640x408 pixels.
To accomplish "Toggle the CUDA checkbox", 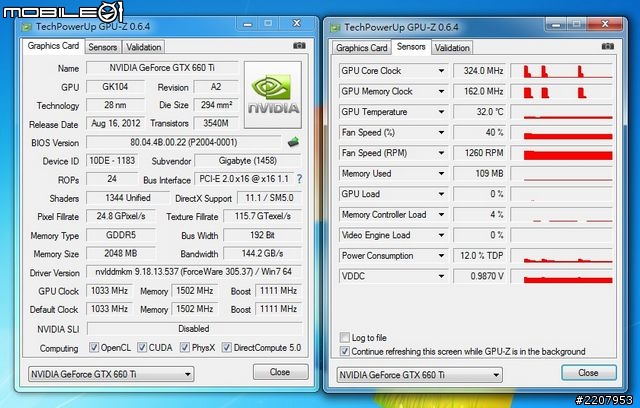I will coord(142,347).
